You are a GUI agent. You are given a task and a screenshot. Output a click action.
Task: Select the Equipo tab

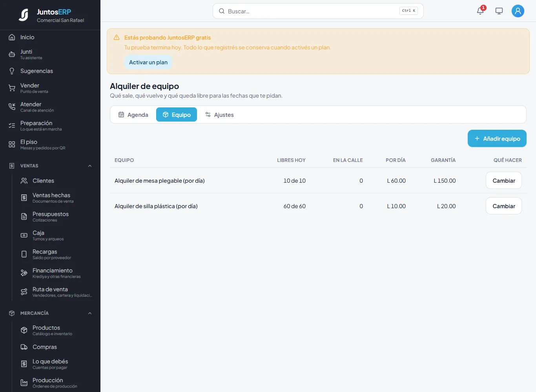click(x=177, y=115)
